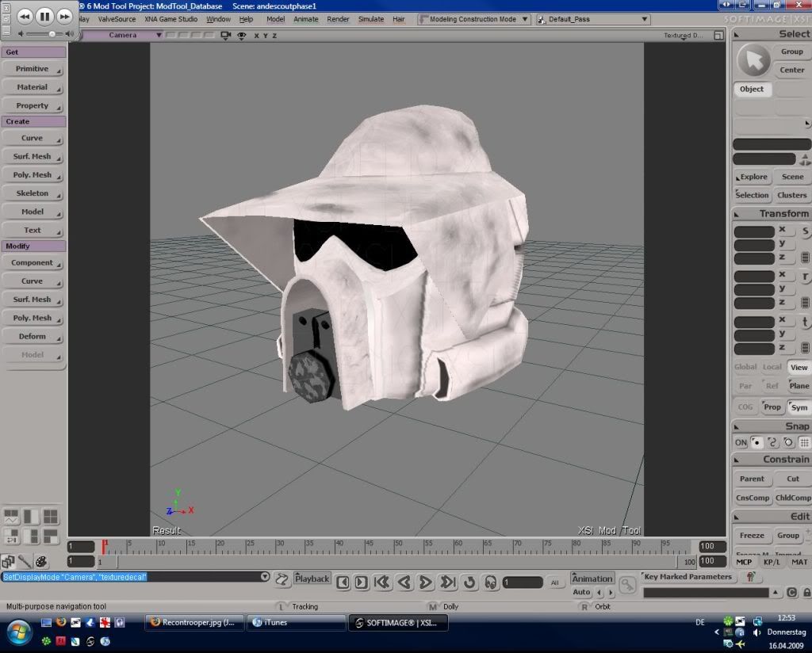This screenshot has width=812, height=653.
Task: Rewind in the media player overlay
Action: point(25,17)
